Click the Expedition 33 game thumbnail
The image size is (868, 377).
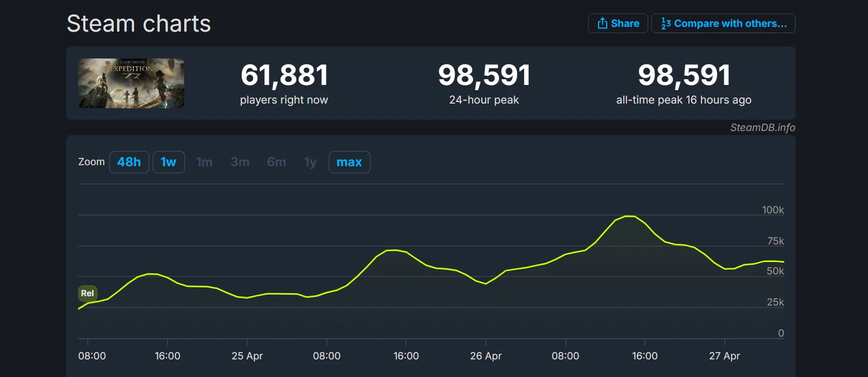point(131,83)
